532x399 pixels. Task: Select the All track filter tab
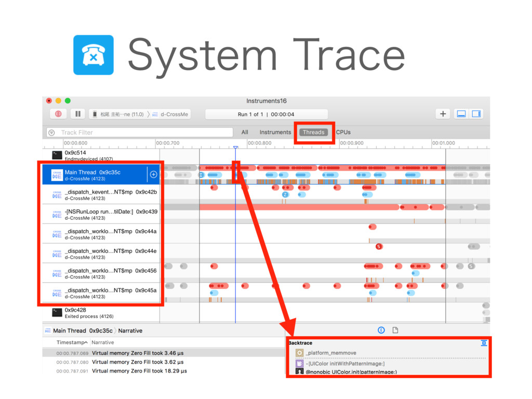245,132
